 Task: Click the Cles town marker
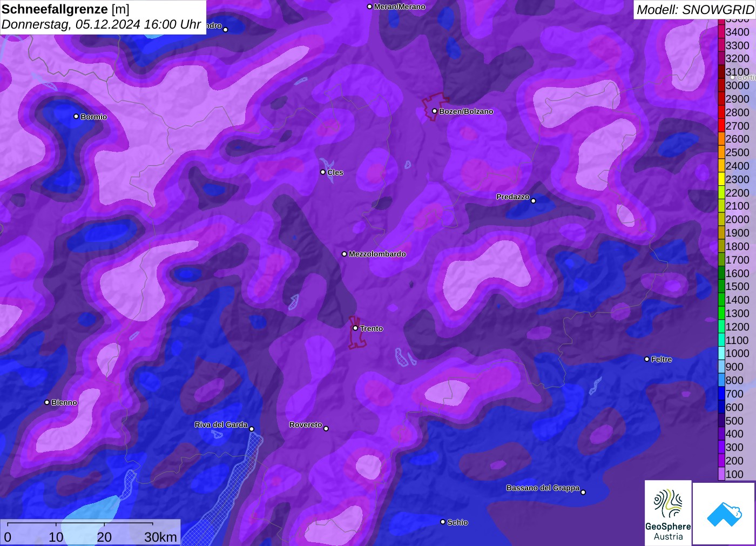pyautogui.click(x=323, y=172)
